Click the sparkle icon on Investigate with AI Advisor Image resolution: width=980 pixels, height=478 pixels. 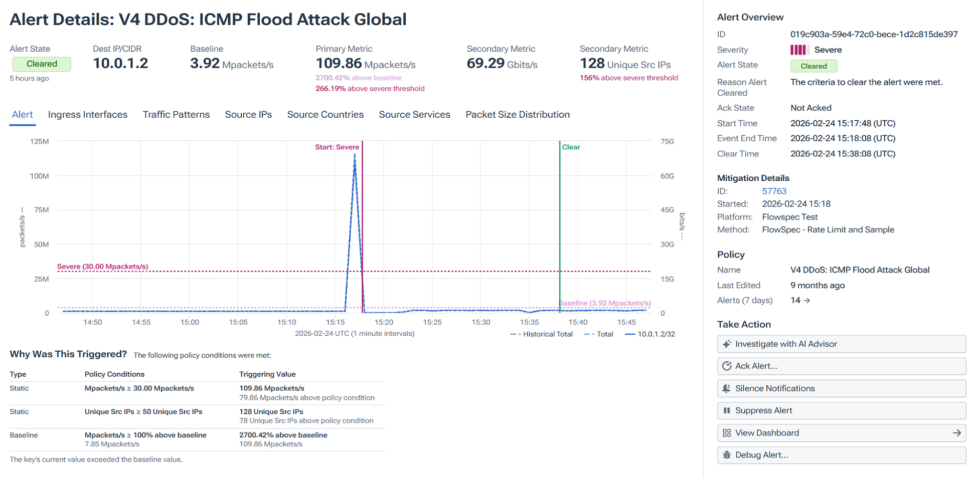(x=727, y=344)
